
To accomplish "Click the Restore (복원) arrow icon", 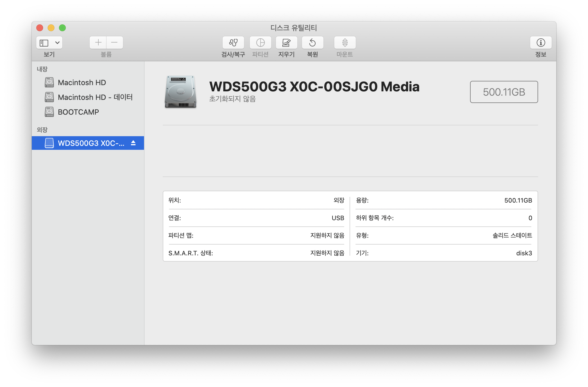I will point(312,43).
